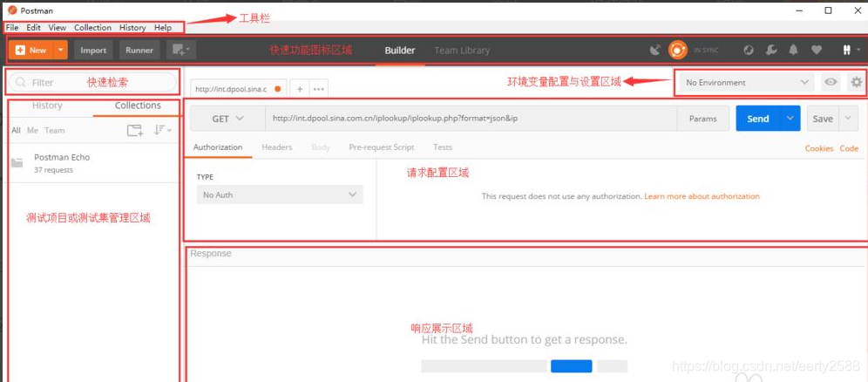Switch to the Collections sidebar tab
The height and width of the screenshot is (382, 868).
click(x=138, y=106)
